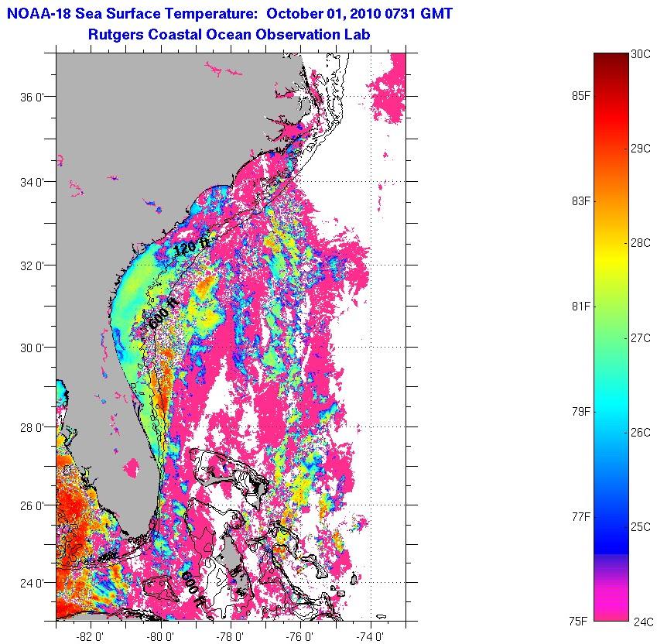Click the 25C colorbar label
This screenshot has width=657, height=644.
point(641,526)
